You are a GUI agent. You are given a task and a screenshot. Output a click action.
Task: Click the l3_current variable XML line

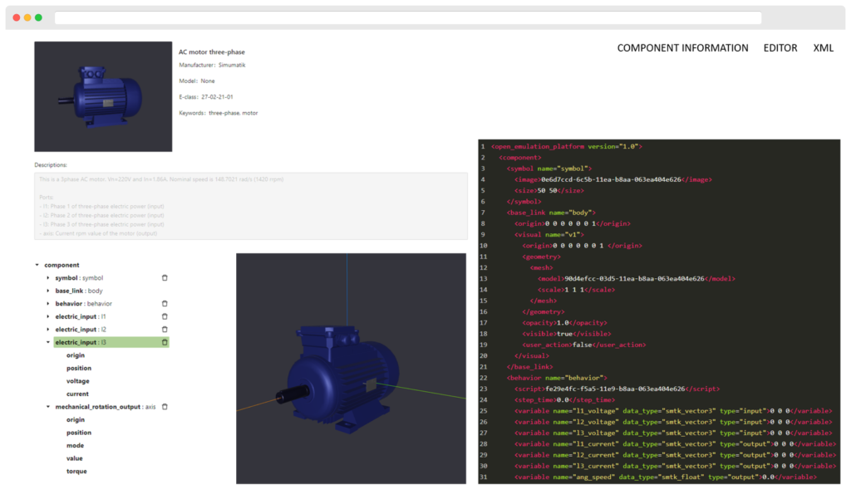[675, 466]
